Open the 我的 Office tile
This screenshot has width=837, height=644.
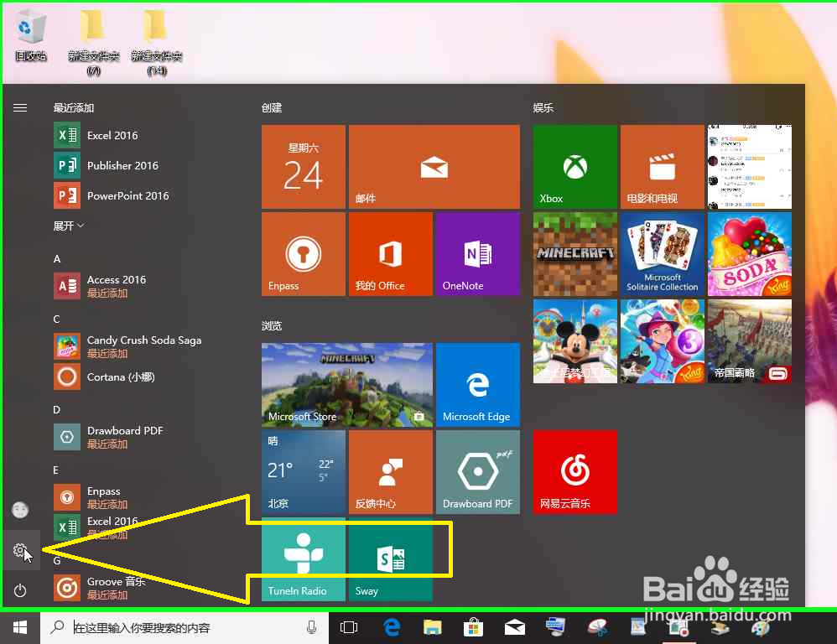tap(390, 254)
